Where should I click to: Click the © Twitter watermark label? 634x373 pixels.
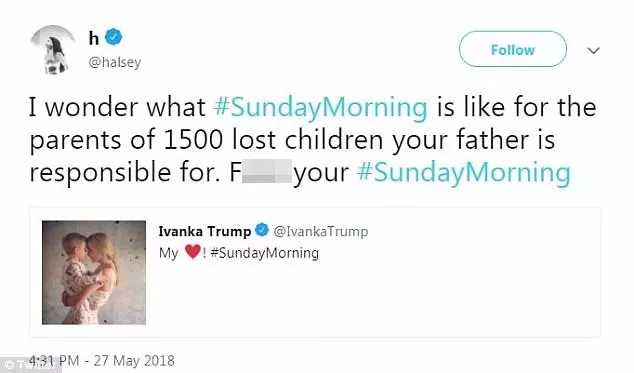pyautogui.click(x=30, y=365)
